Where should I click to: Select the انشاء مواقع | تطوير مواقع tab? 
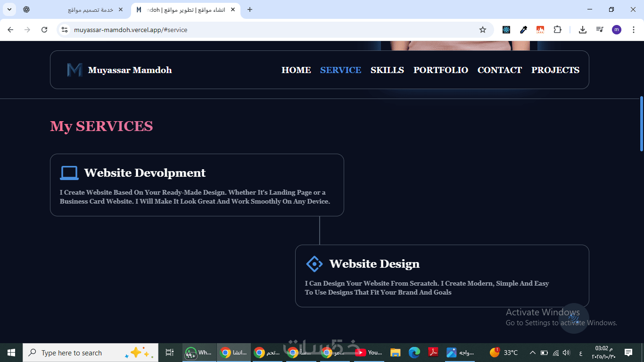[x=185, y=9]
